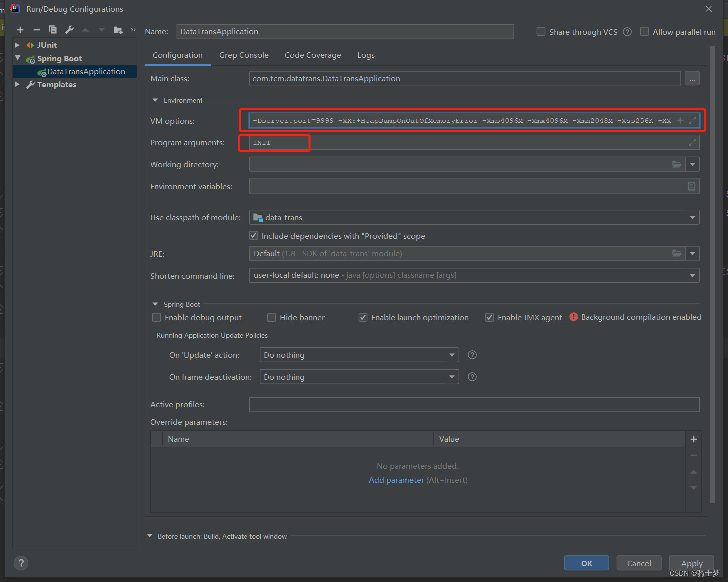Screen dimensions: 728x582
Task: Select DataTransApplication configuration in tree
Action: pyautogui.click(x=75, y=71)
